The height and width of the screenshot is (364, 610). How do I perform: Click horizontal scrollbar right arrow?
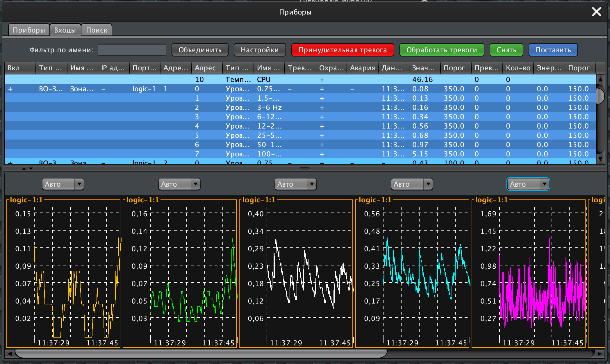click(600, 354)
